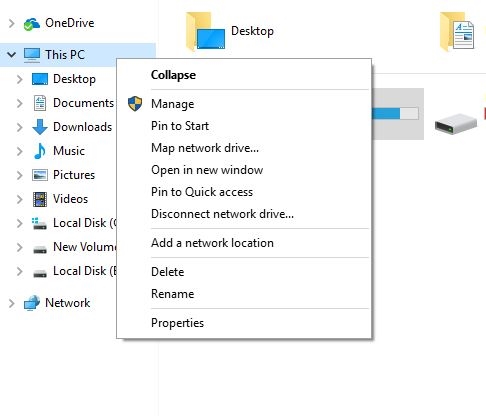Collapse the This PC tree node arrow

(12, 54)
